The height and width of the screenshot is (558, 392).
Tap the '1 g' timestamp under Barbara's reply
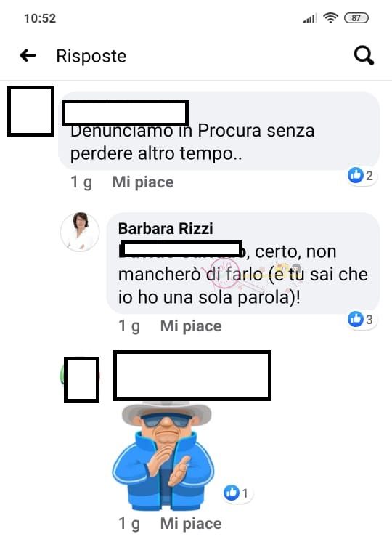click(129, 326)
